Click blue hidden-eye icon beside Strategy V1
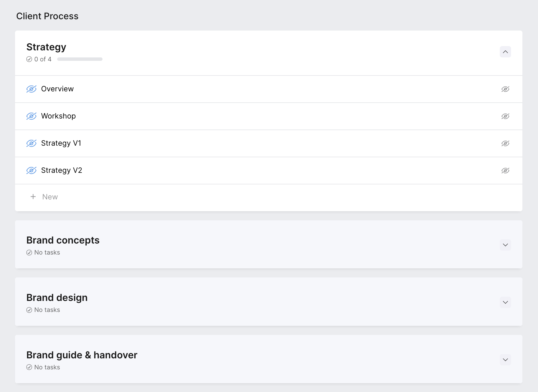Screen dimensions: 538x392 (31, 143)
